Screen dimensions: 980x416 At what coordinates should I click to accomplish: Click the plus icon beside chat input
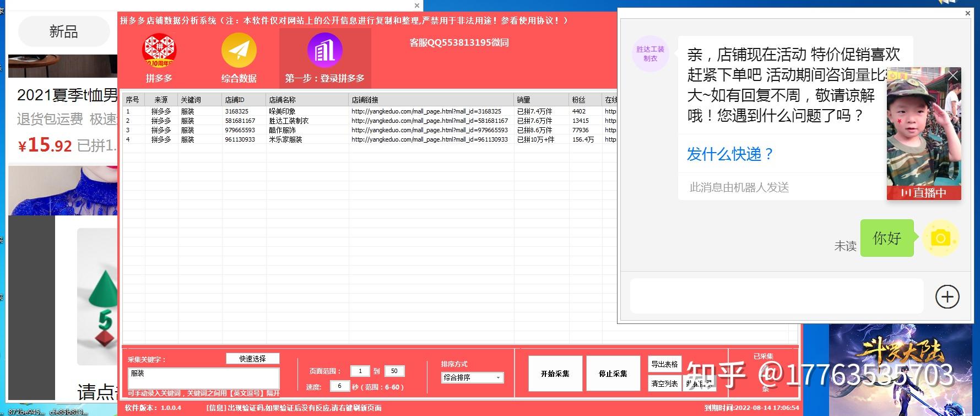(947, 297)
